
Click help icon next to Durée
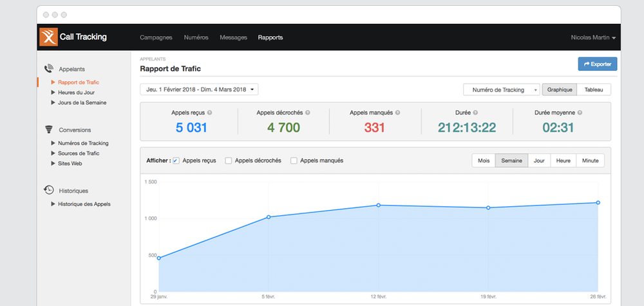coord(475,113)
